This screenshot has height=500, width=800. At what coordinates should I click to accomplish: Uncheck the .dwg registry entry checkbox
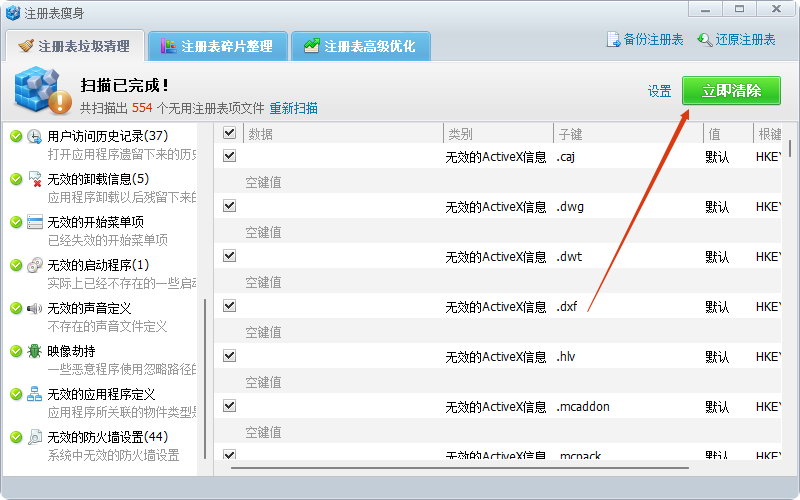[229, 206]
